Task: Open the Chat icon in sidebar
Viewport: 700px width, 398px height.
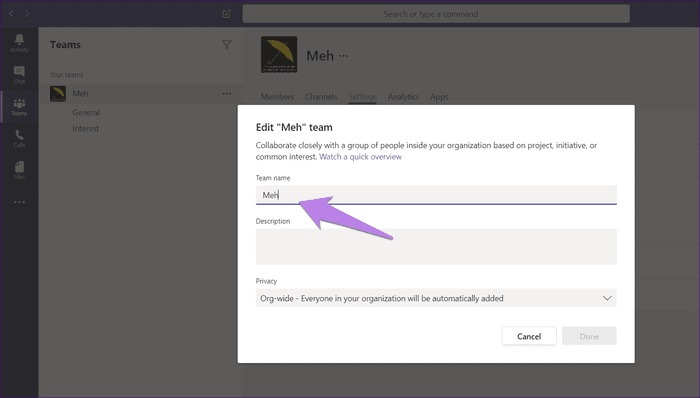Action: (x=19, y=75)
